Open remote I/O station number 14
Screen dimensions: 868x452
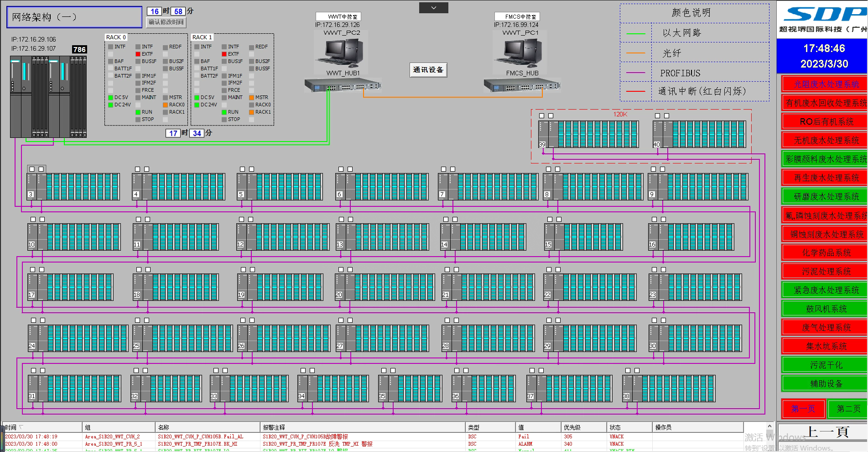pos(483,237)
